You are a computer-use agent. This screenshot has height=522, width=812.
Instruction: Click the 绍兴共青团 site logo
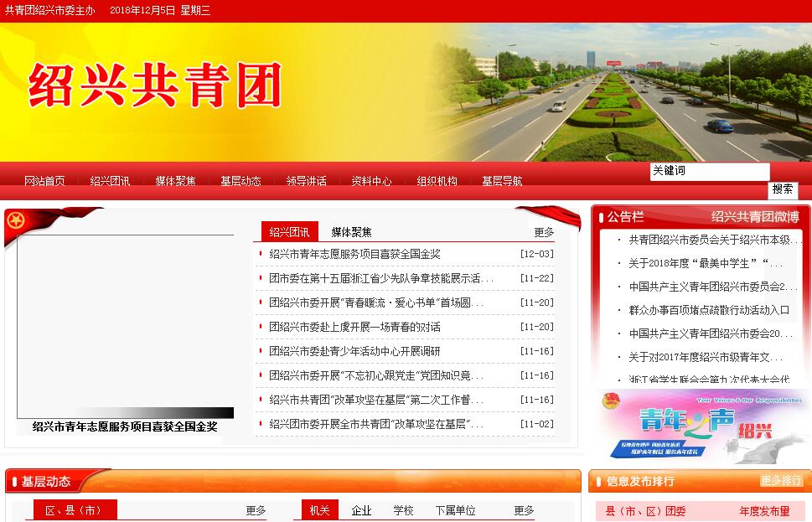point(154,85)
